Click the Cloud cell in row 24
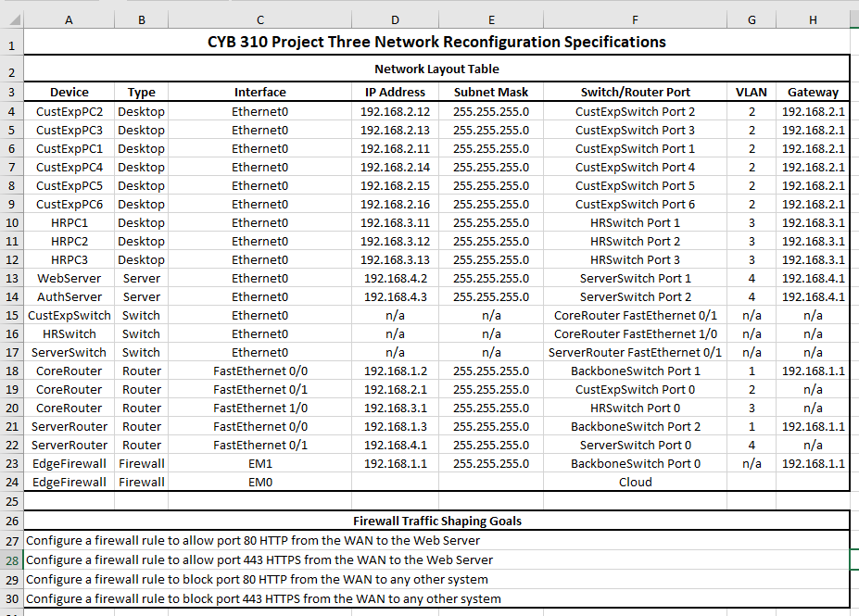Viewport: 859px width, 616px height. (635, 483)
